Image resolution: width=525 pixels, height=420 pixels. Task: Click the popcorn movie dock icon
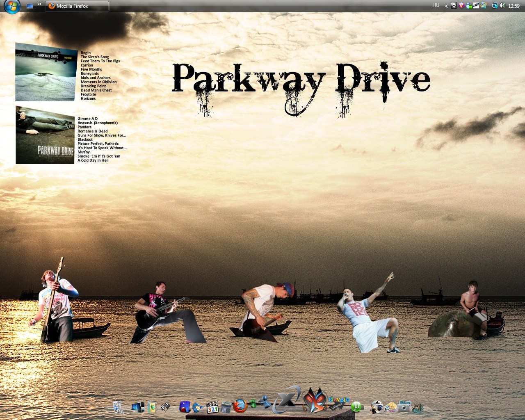tap(390, 407)
